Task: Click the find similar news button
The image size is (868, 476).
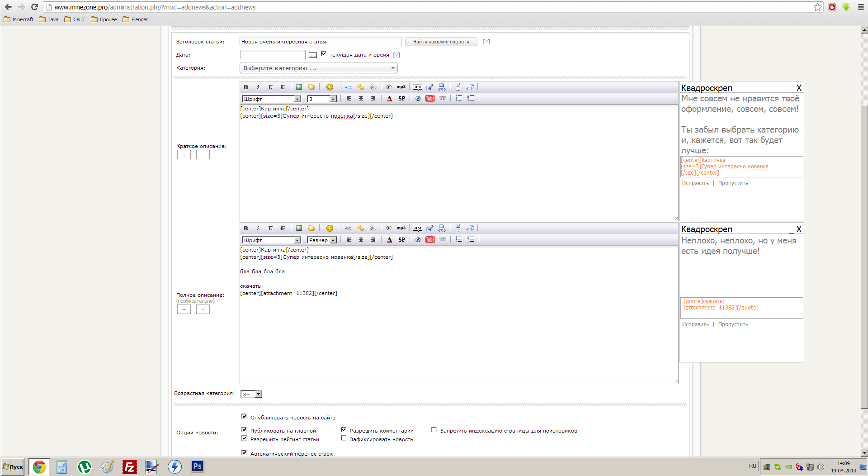Action: coord(441,42)
